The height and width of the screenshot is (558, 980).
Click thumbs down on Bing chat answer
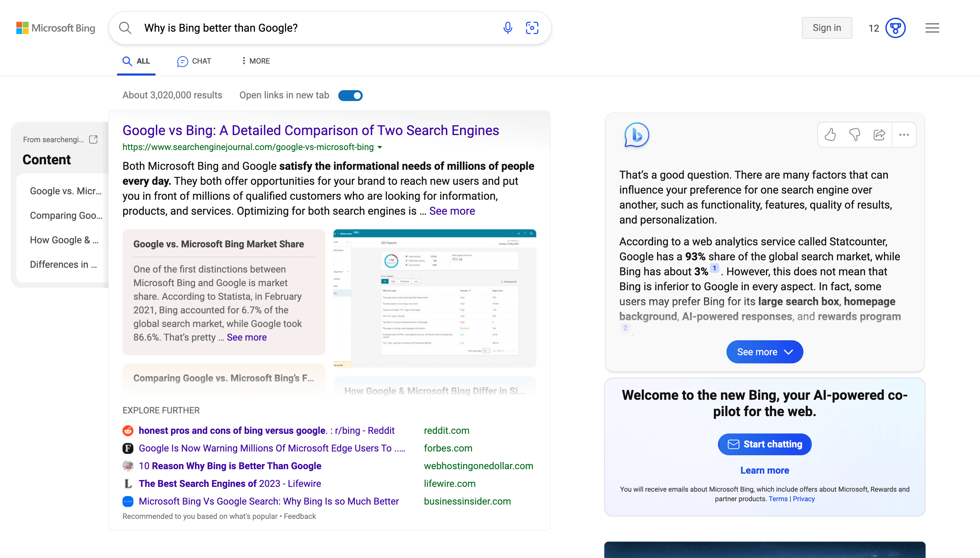pyautogui.click(x=855, y=134)
